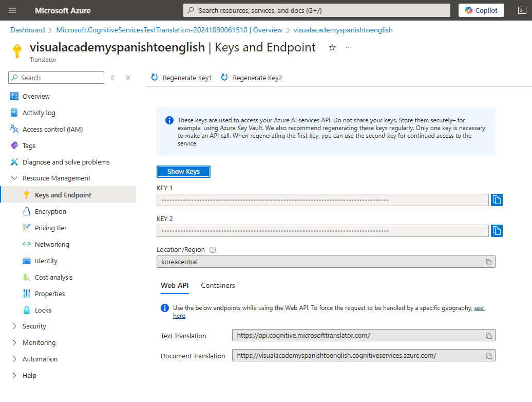Click the Location/Region info icon
This screenshot has width=532, height=402.
click(x=213, y=250)
